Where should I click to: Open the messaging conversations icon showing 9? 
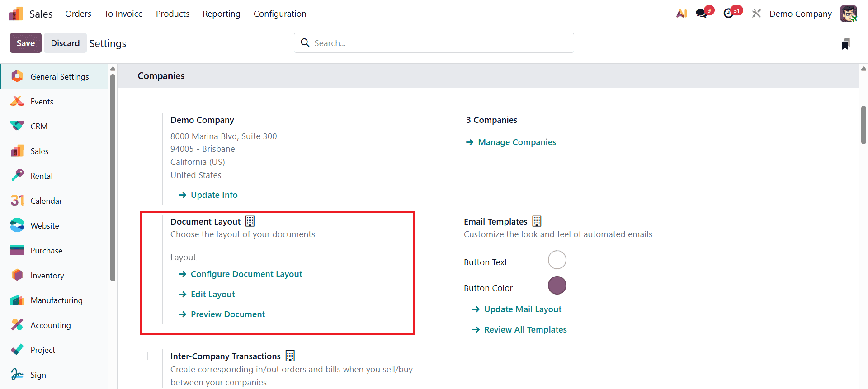[702, 13]
